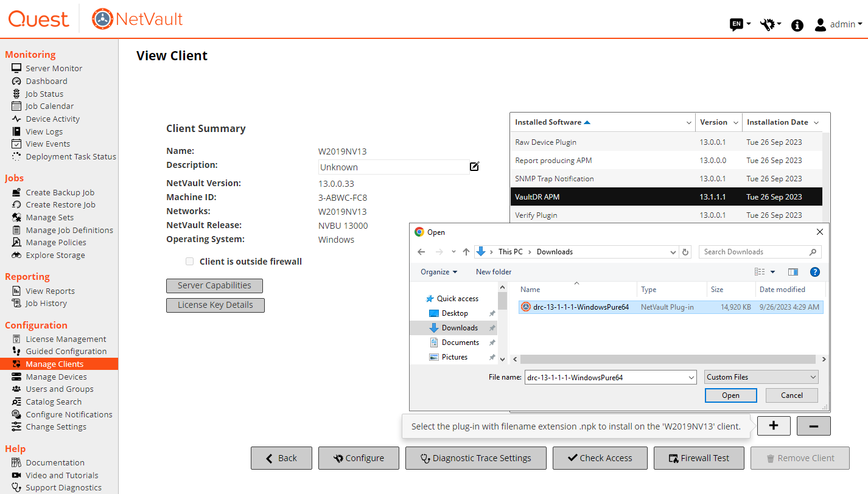Refresh the Downloads folder in file dialog

pos(686,252)
